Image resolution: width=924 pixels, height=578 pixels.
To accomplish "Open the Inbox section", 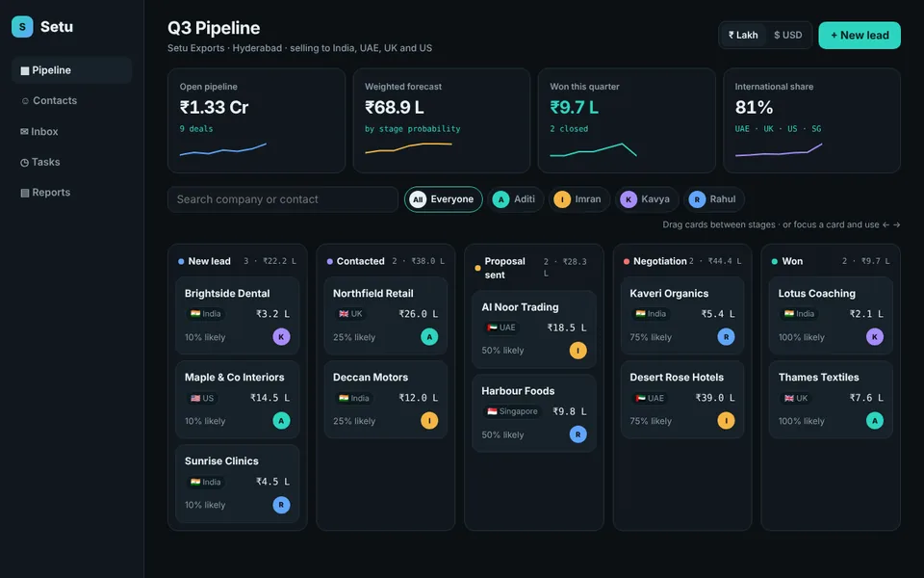I will tap(72, 132).
